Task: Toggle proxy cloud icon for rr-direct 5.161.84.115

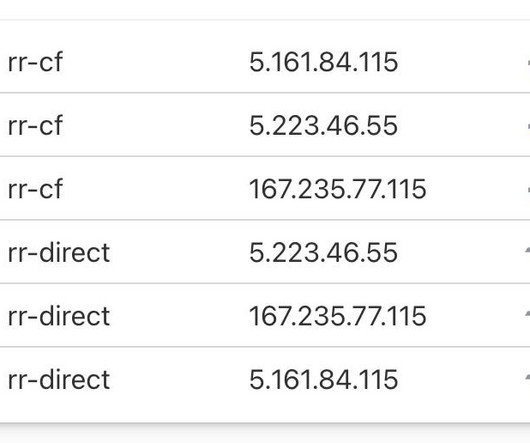Action: [527, 378]
